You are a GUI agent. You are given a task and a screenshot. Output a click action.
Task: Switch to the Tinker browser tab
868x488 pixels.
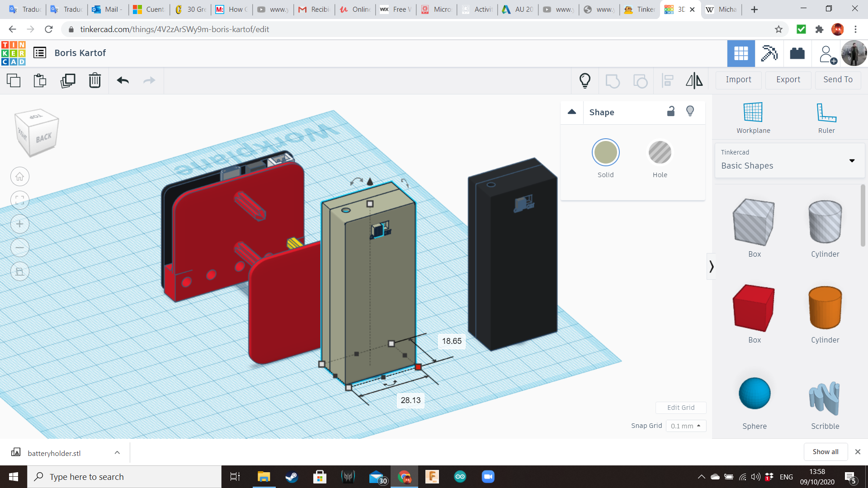[640, 9]
